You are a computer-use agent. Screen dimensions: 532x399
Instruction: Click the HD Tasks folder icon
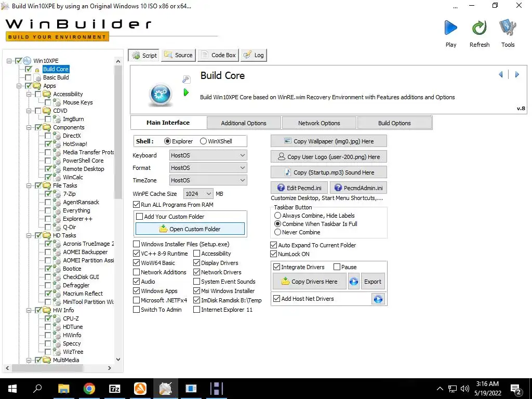click(x=47, y=235)
